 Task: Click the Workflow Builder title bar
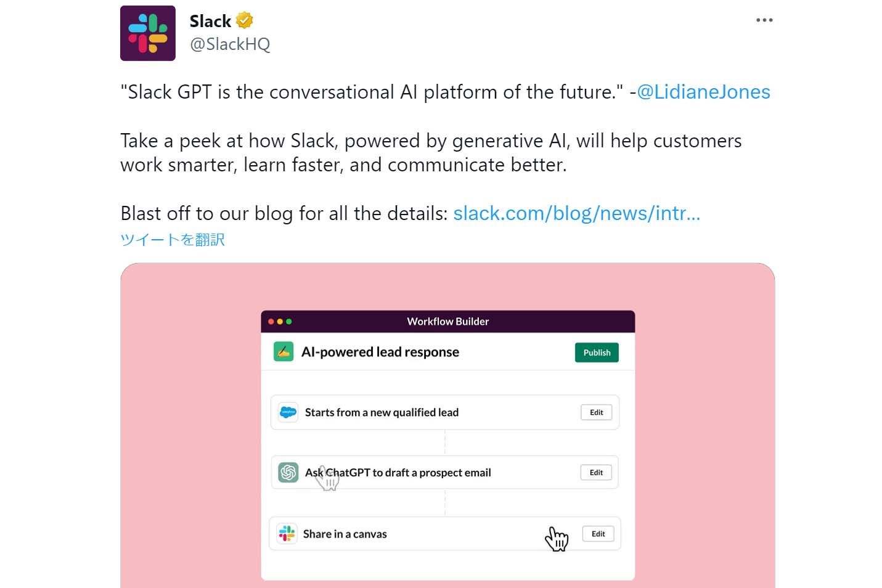[447, 321]
